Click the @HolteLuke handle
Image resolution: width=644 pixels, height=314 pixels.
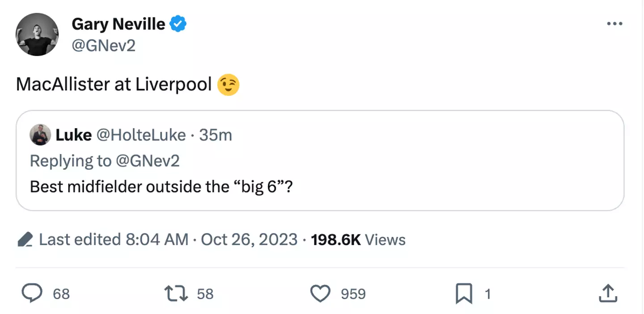(141, 135)
